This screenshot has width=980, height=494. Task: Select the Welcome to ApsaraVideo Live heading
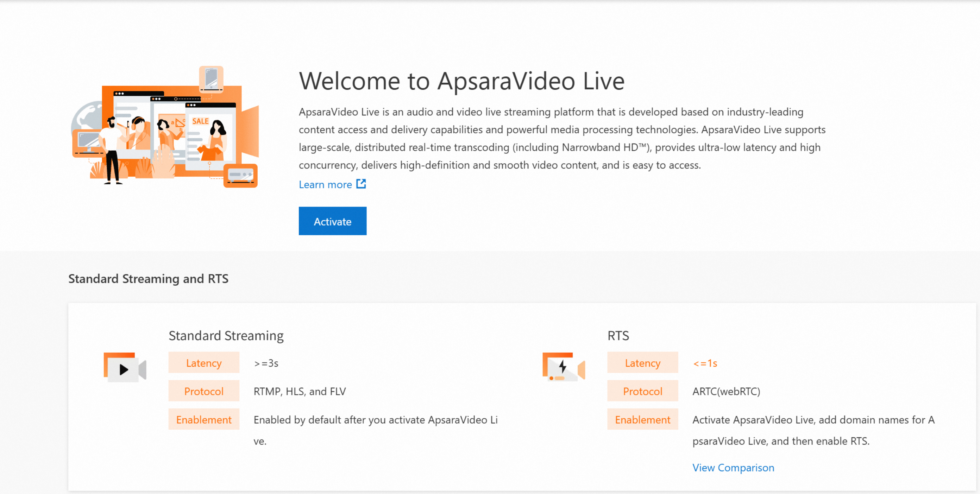[461, 81]
